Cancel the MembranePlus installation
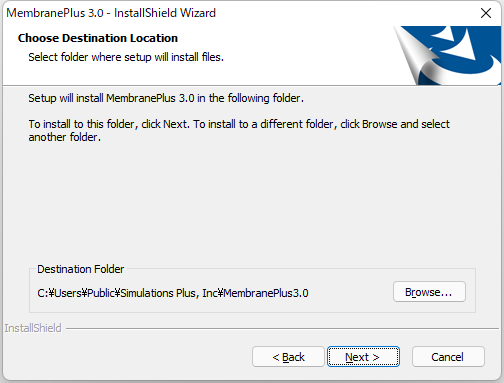The width and height of the screenshot is (504, 383). click(x=448, y=357)
